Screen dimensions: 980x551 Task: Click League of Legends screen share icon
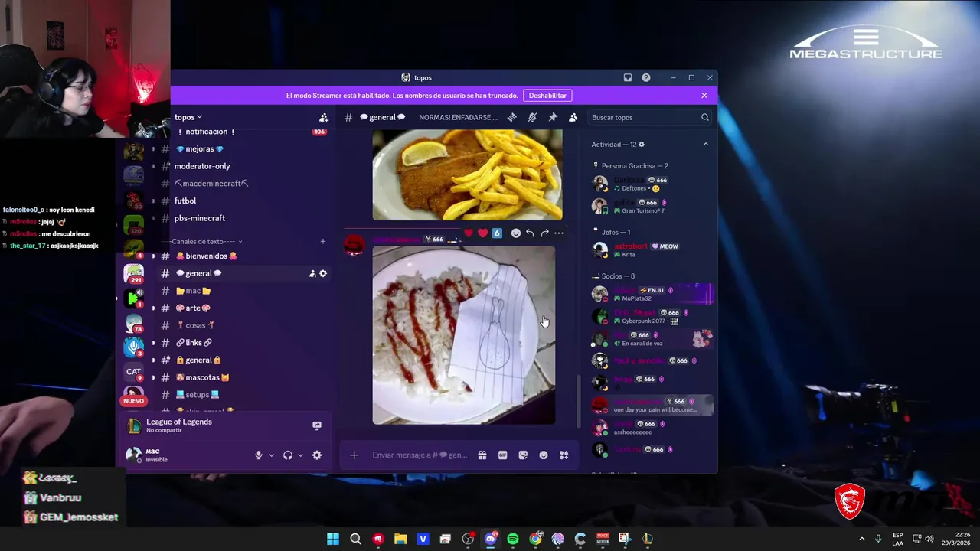(317, 425)
